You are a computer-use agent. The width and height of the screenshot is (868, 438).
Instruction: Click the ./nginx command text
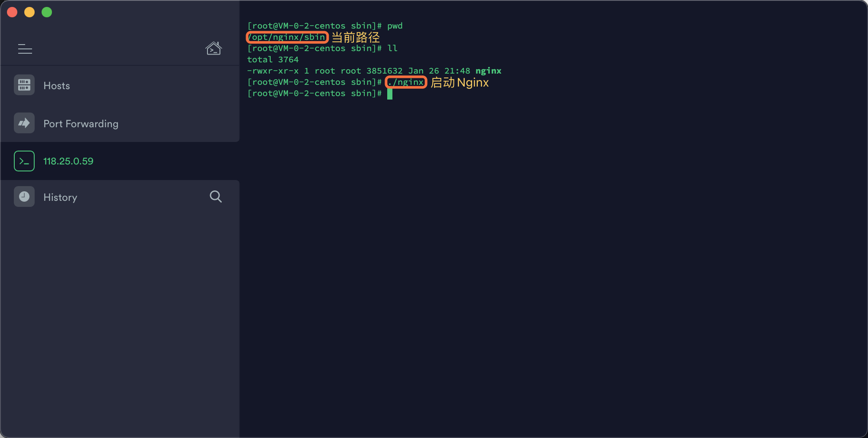pos(406,82)
